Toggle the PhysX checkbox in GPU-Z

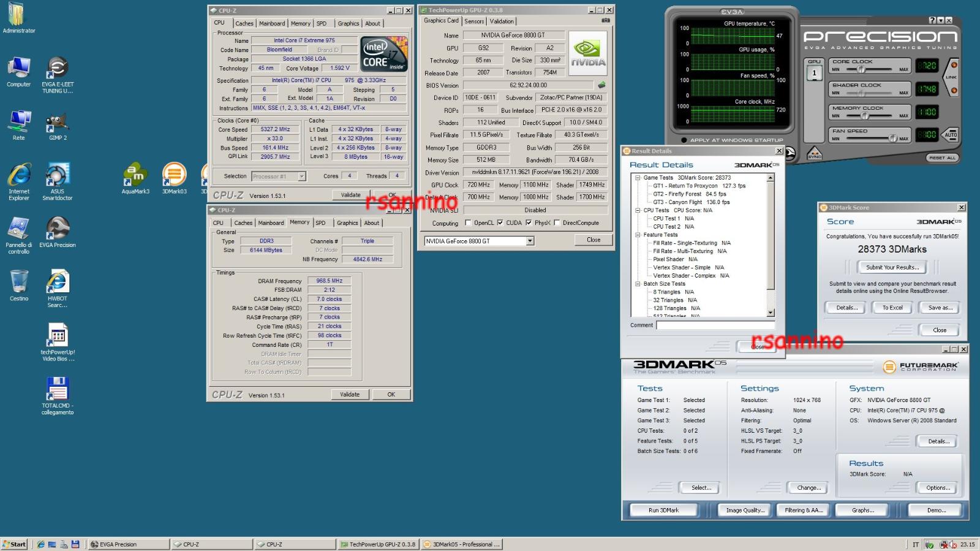tap(528, 223)
